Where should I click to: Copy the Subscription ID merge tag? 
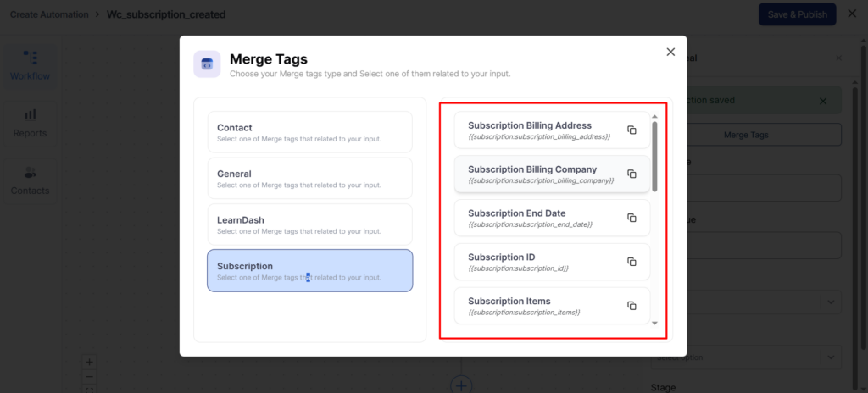coord(632,262)
